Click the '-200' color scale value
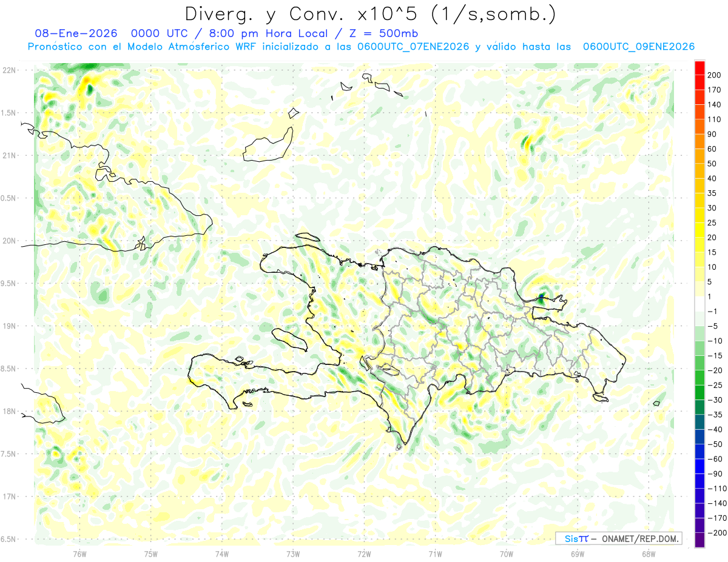 coord(716,533)
